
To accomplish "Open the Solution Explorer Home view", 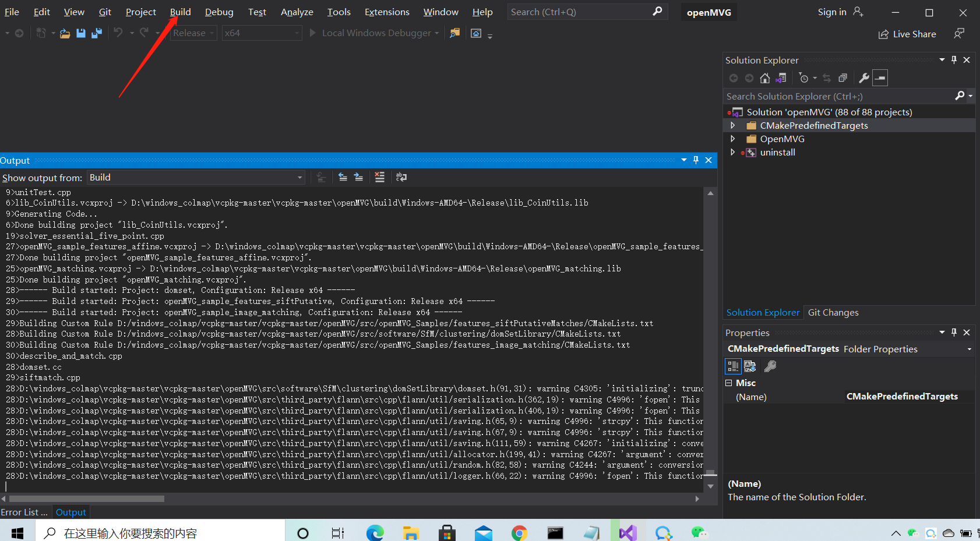I will 764,77.
